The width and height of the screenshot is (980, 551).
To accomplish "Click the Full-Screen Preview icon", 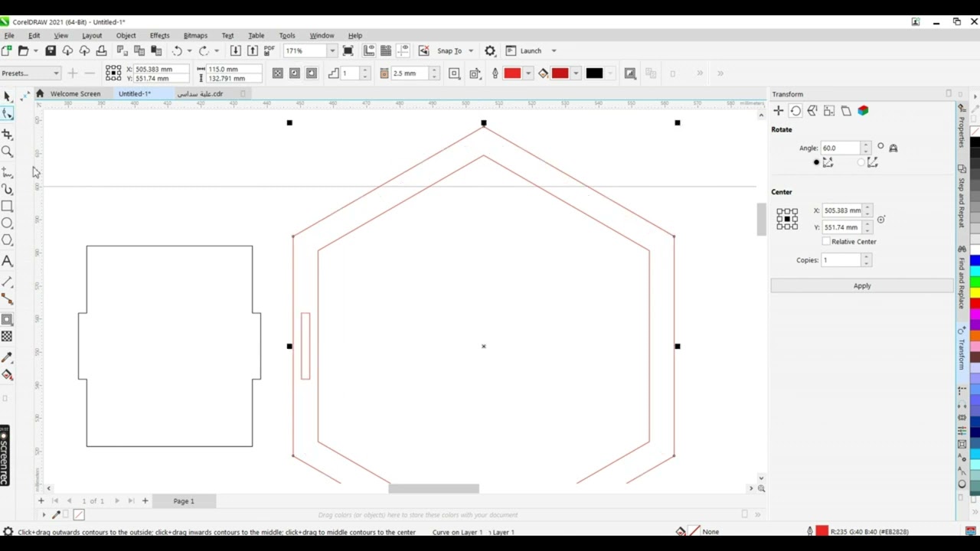I will (x=348, y=51).
